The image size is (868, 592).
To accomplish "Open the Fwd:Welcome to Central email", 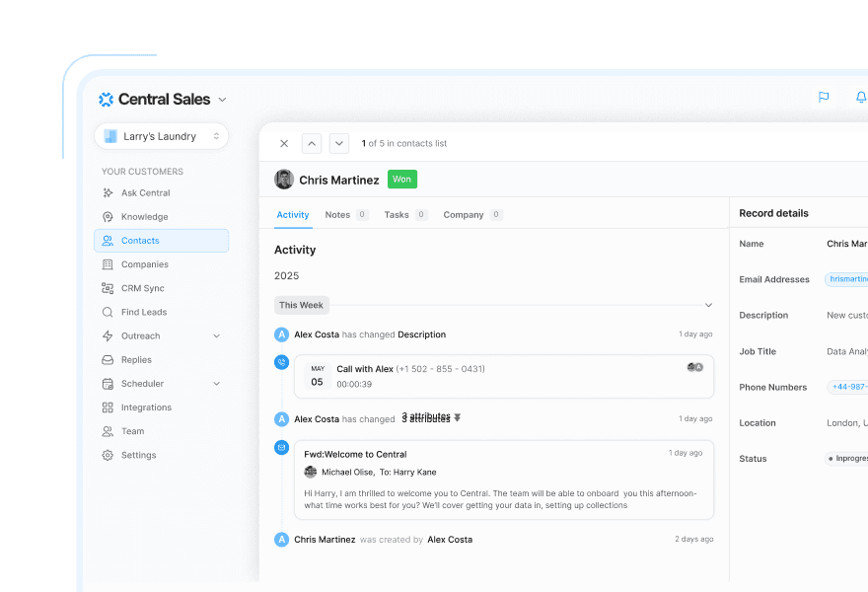I will (x=504, y=481).
